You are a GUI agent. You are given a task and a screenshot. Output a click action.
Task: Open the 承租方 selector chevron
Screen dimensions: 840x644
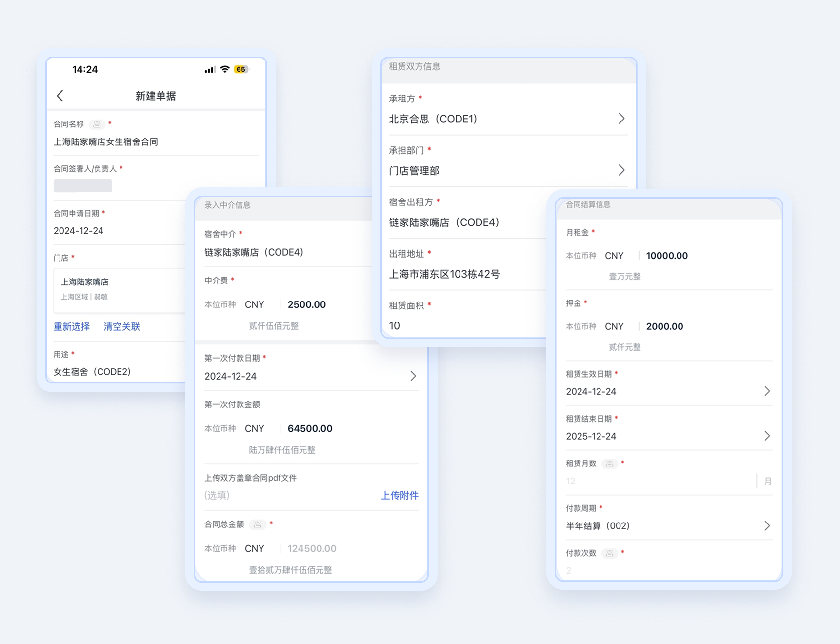621,119
